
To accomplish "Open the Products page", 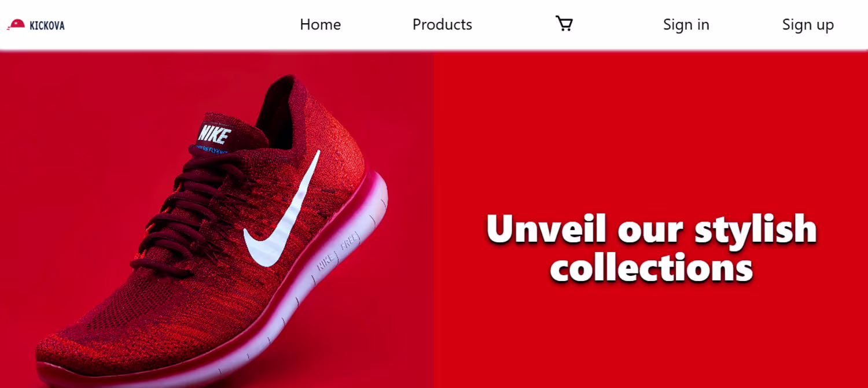I will (x=442, y=25).
